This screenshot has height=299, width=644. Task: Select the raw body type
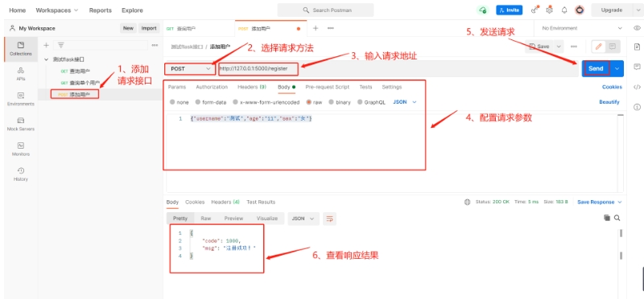point(314,102)
